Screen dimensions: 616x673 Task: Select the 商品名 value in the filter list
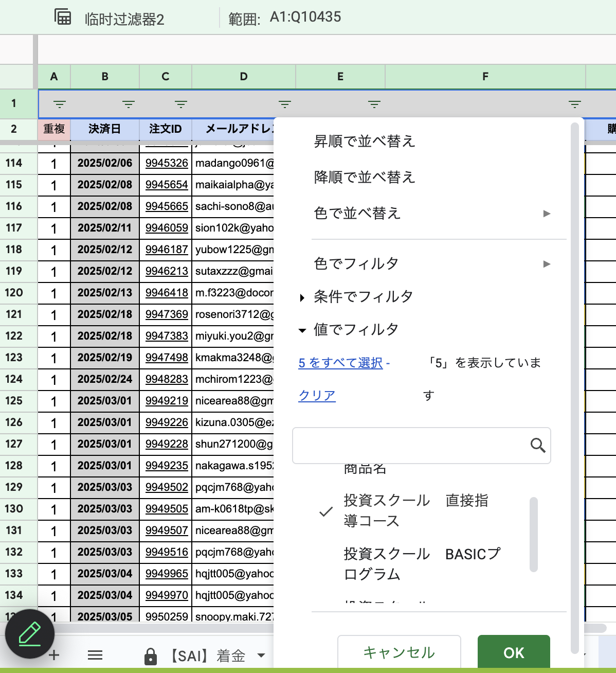(x=365, y=468)
